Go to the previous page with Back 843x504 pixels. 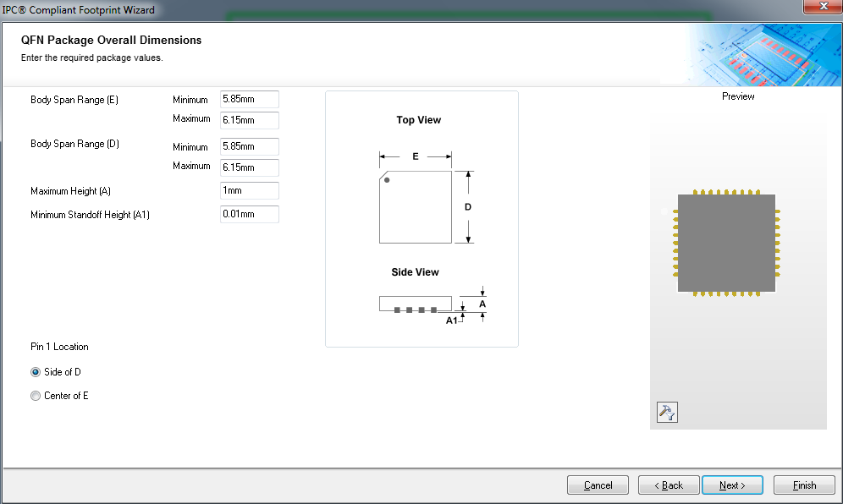[x=669, y=485]
